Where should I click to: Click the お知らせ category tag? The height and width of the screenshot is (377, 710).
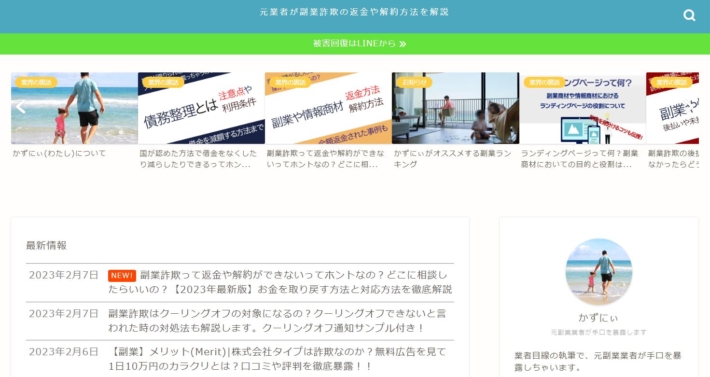point(414,82)
